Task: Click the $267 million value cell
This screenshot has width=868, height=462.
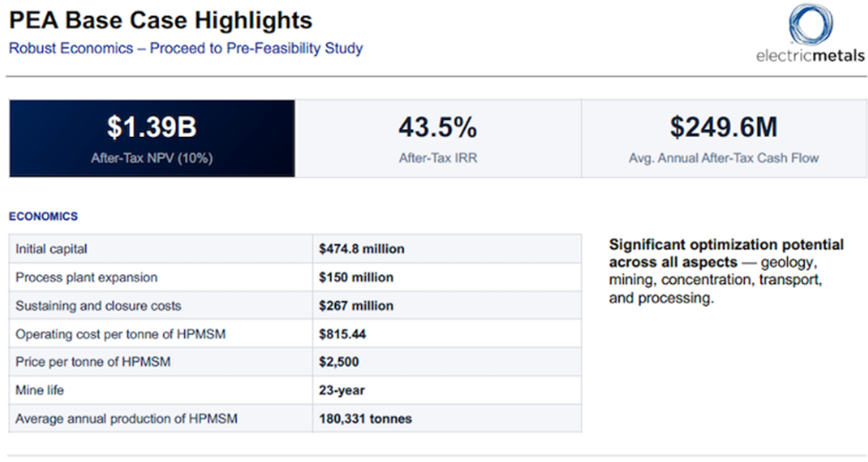Action: (355, 305)
